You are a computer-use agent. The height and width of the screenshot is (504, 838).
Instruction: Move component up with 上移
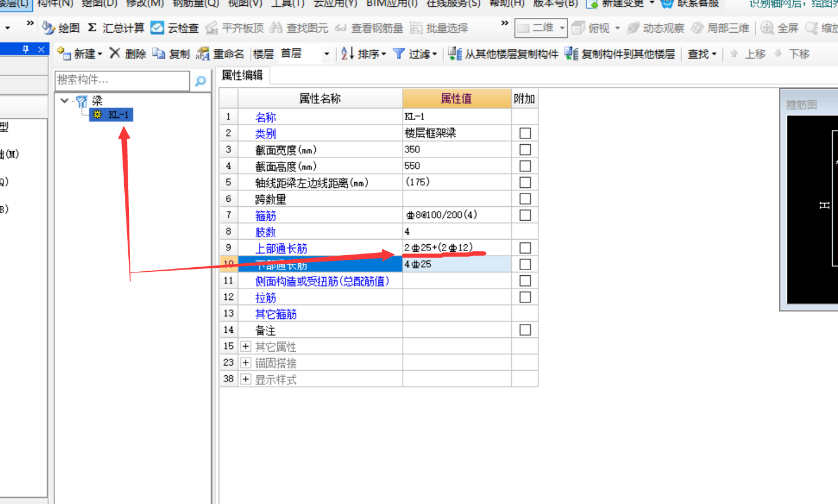click(747, 53)
